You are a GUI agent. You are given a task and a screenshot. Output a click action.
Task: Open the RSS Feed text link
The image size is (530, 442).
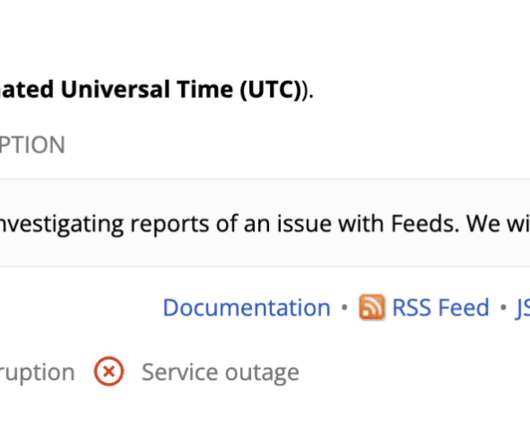(440, 308)
